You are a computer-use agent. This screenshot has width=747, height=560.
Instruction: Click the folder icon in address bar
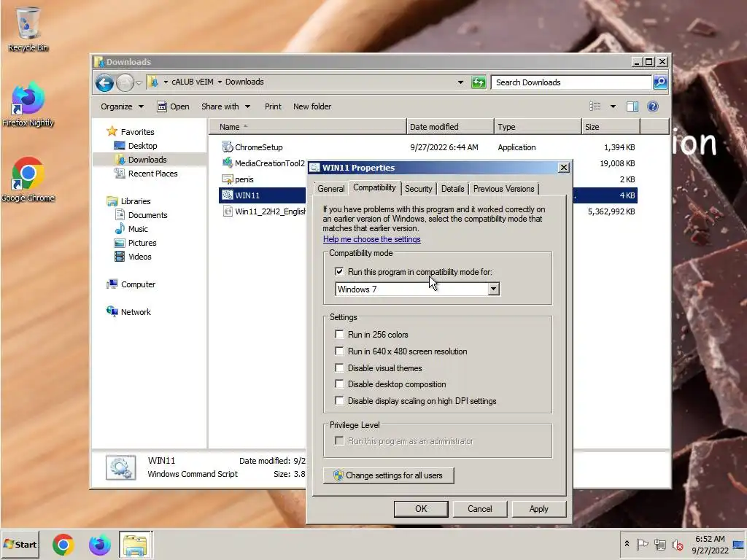pyautogui.click(x=153, y=82)
